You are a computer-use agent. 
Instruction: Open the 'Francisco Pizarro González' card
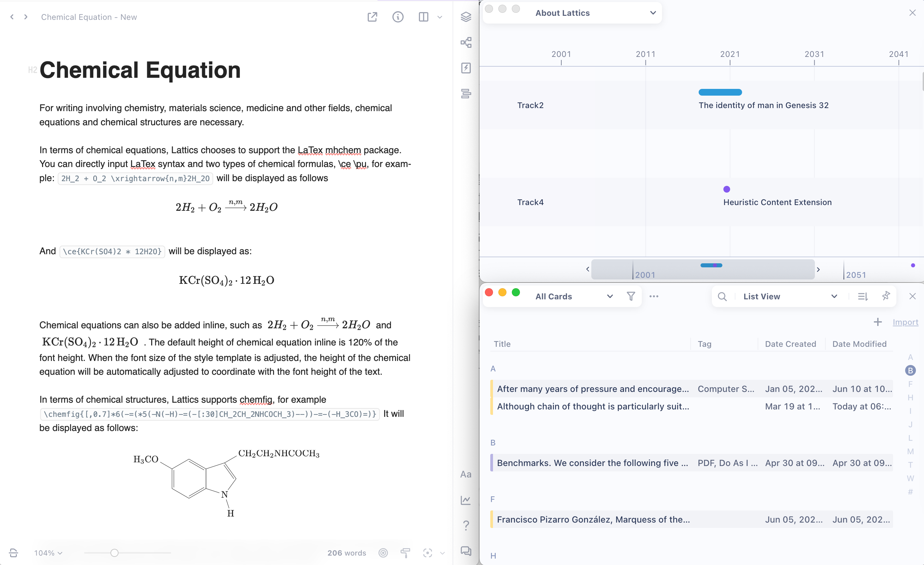[x=692, y=519]
